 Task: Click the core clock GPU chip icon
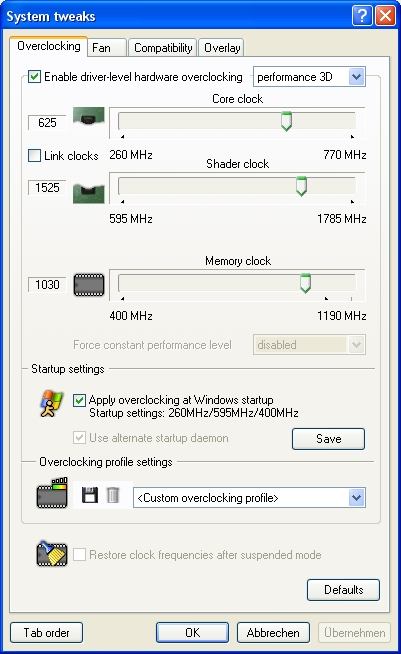88,117
